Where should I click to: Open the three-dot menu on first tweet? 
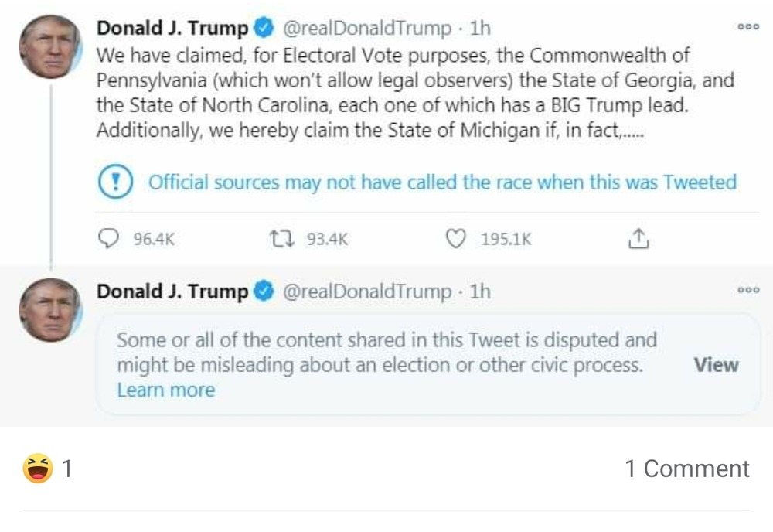click(747, 27)
